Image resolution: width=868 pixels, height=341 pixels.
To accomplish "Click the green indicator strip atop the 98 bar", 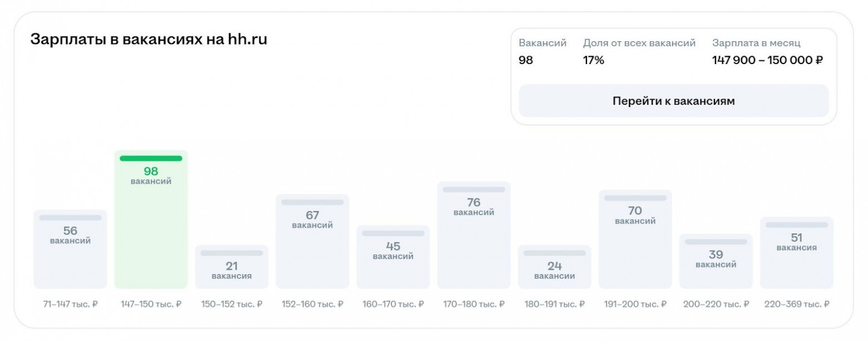I will (151, 158).
